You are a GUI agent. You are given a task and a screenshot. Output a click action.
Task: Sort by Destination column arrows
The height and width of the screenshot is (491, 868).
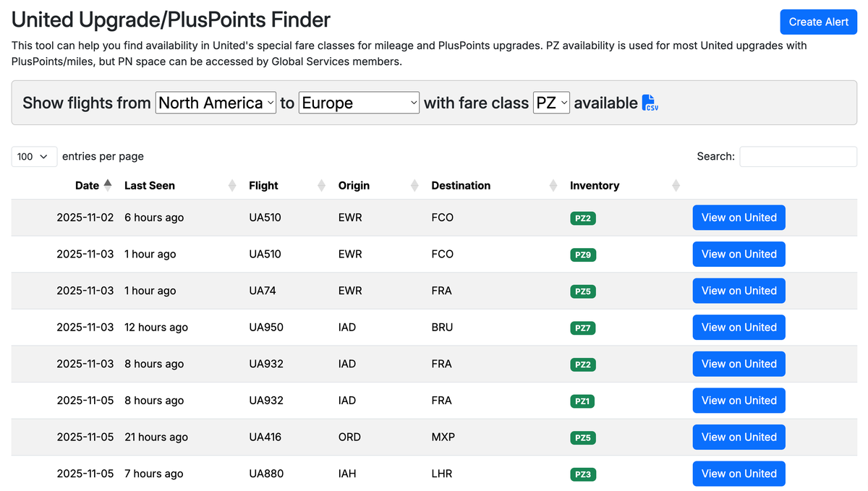tap(553, 186)
